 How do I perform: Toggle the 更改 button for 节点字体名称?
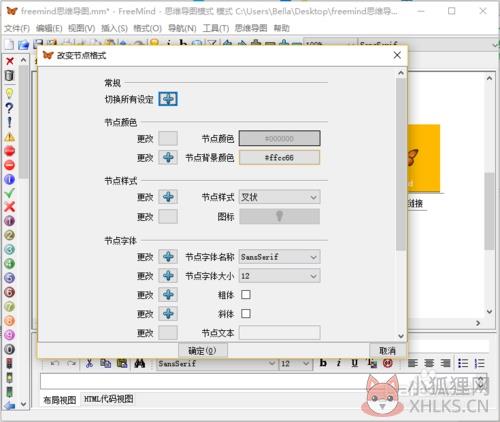(168, 257)
